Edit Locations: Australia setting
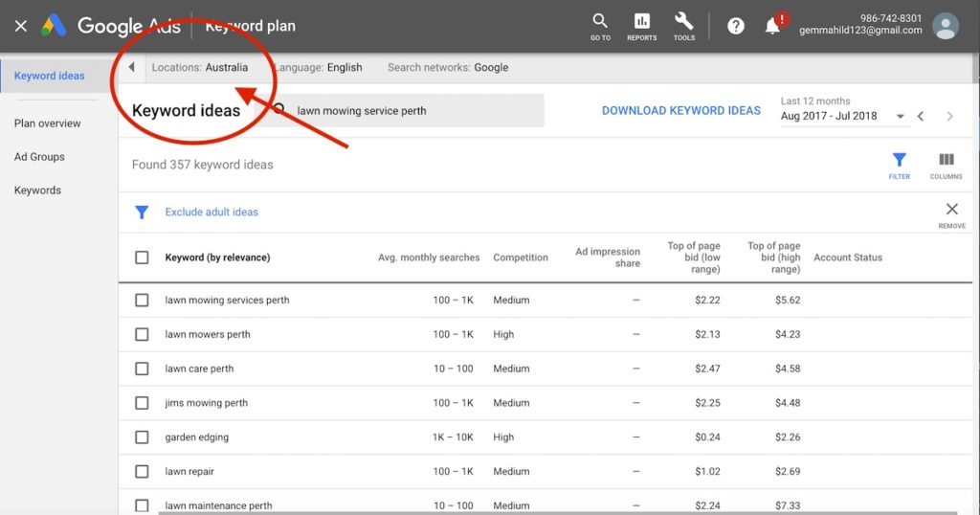This screenshot has height=515, width=980. coord(199,68)
